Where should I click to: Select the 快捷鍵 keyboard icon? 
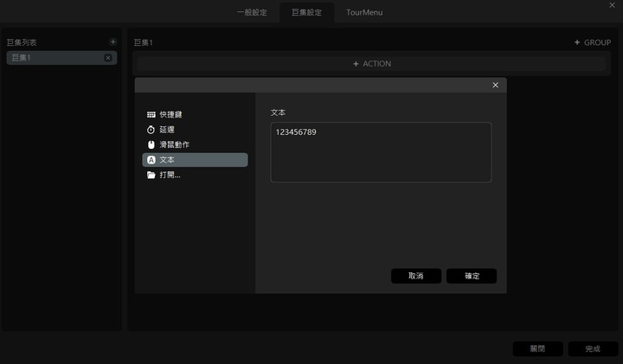(x=151, y=115)
